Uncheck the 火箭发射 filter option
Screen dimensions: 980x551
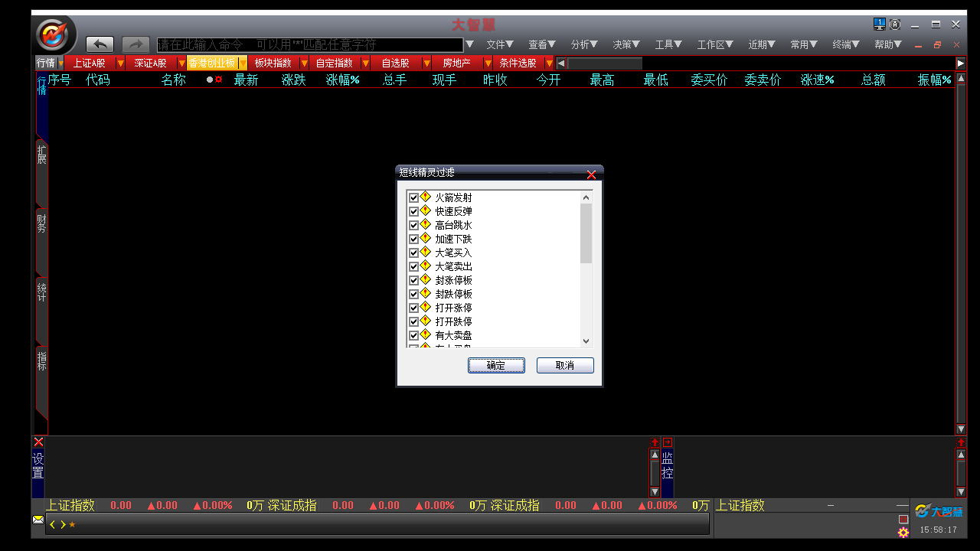tap(413, 197)
